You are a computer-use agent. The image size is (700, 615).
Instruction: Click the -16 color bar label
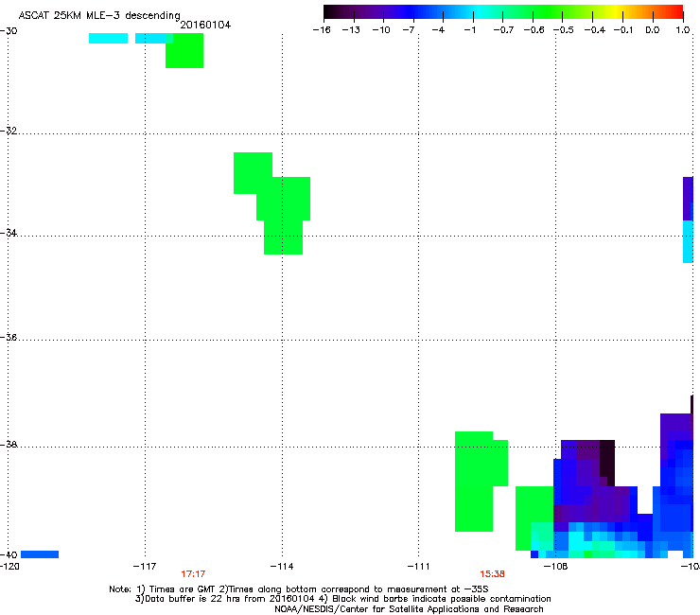click(322, 30)
